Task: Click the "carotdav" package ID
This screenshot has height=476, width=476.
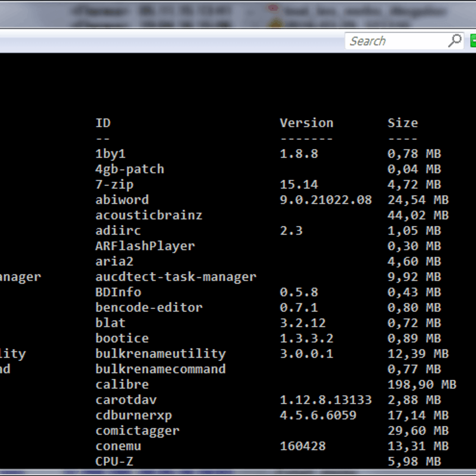Action: pyautogui.click(x=126, y=400)
